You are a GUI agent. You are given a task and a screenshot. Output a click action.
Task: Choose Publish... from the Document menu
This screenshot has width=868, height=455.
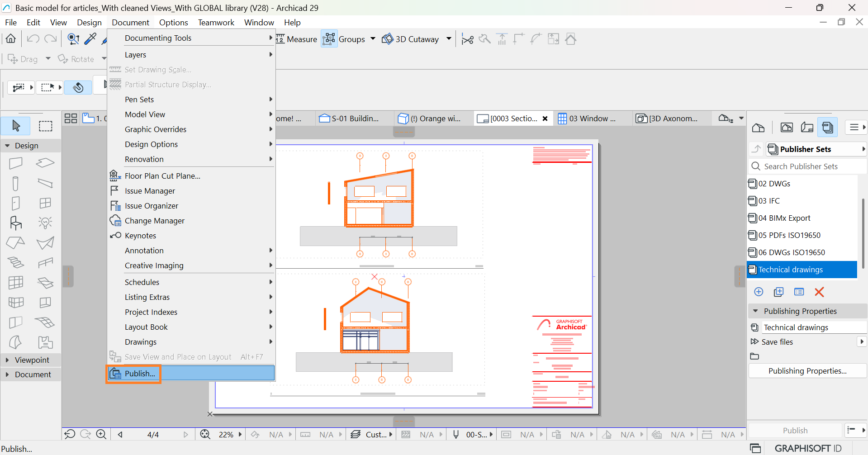(191, 374)
